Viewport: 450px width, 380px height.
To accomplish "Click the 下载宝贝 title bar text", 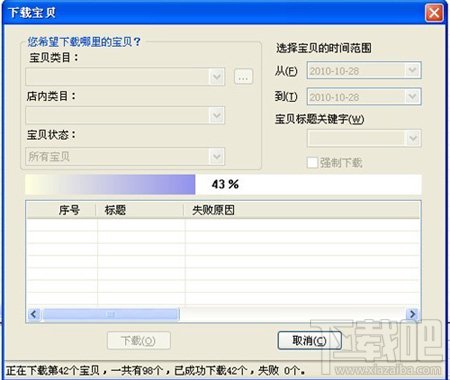I will 32,13.
